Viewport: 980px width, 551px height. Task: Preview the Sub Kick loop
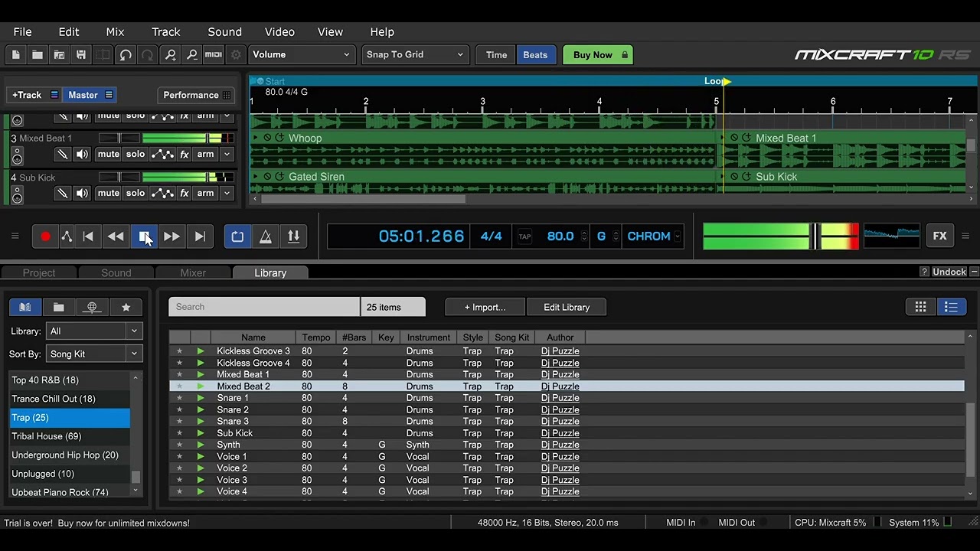(201, 433)
